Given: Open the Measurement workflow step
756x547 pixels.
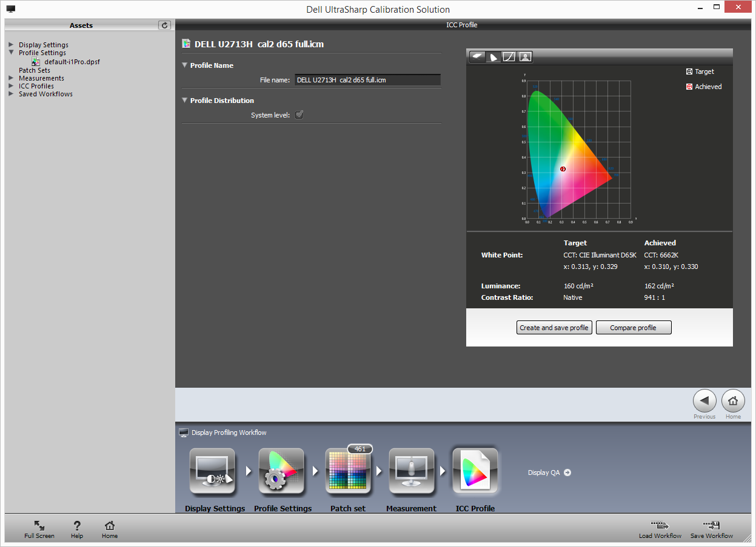Looking at the screenshot, I should point(411,471).
